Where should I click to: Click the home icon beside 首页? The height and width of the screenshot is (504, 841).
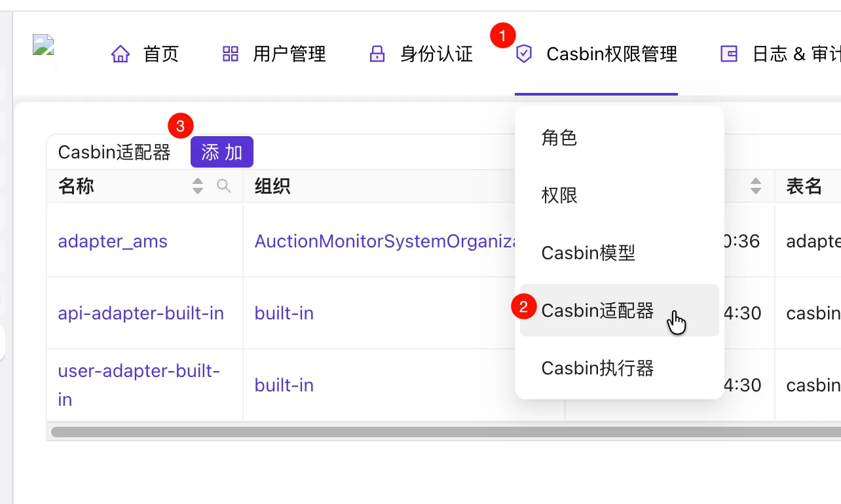121,54
